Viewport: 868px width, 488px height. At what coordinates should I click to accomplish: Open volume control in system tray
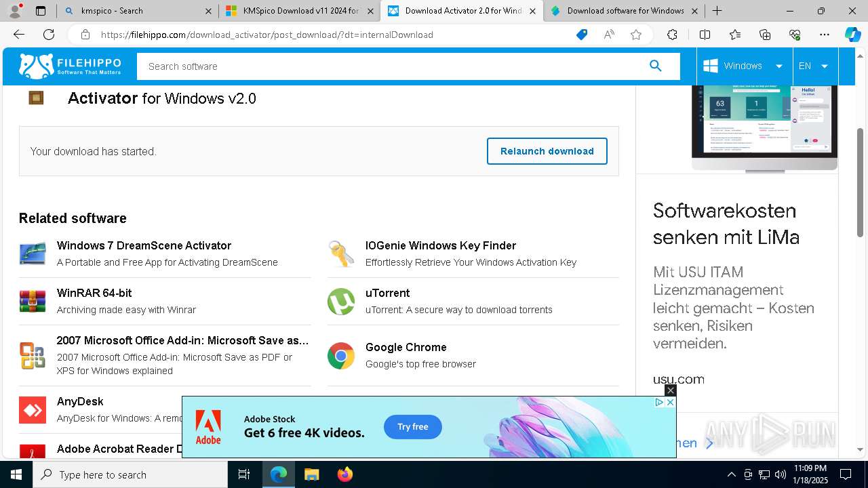click(x=781, y=474)
